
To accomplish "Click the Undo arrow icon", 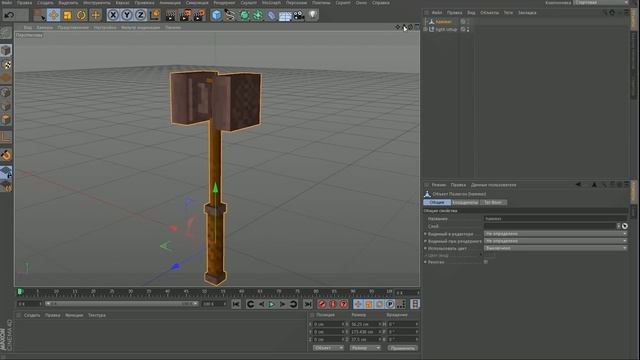I will (x=9, y=15).
